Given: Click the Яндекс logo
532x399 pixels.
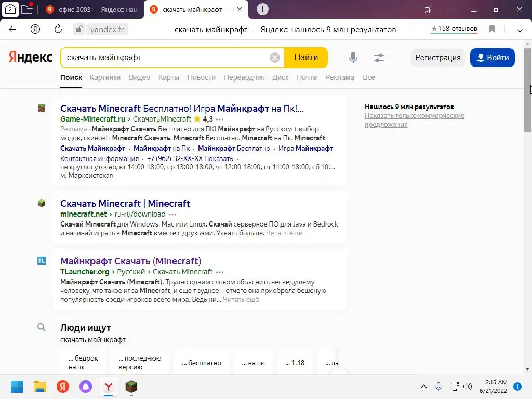Looking at the screenshot, I should point(31,57).
